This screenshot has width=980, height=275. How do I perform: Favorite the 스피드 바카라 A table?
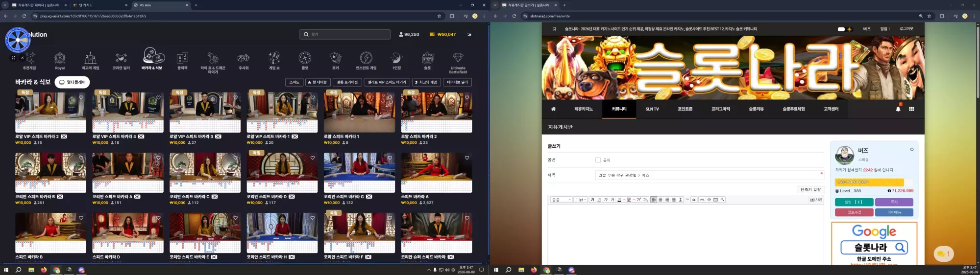467,158
